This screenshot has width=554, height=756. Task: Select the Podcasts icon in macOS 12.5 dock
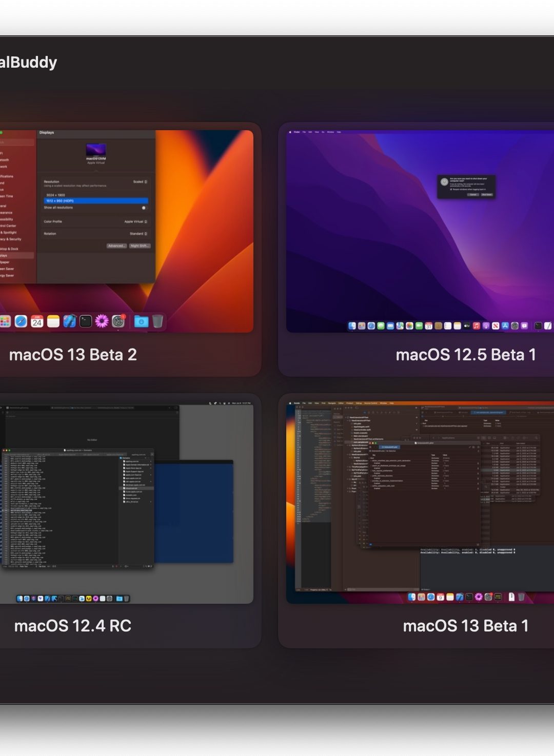point(485,326)
